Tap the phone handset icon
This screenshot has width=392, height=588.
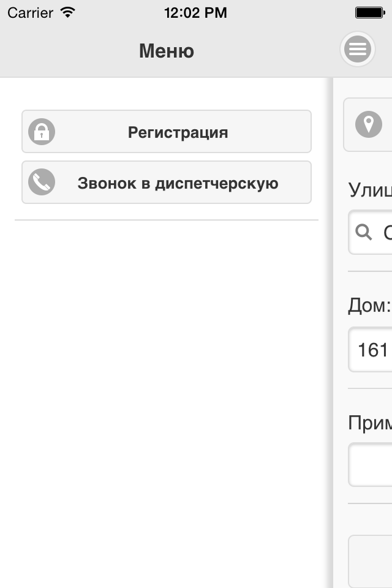[x=42, y=183]
